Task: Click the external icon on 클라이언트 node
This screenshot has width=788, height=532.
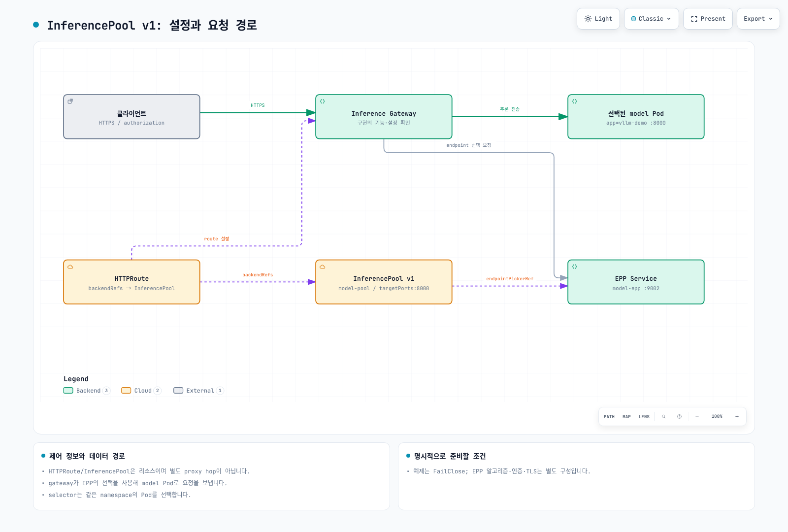Action: pyautogui.click(x=70, y=101)
